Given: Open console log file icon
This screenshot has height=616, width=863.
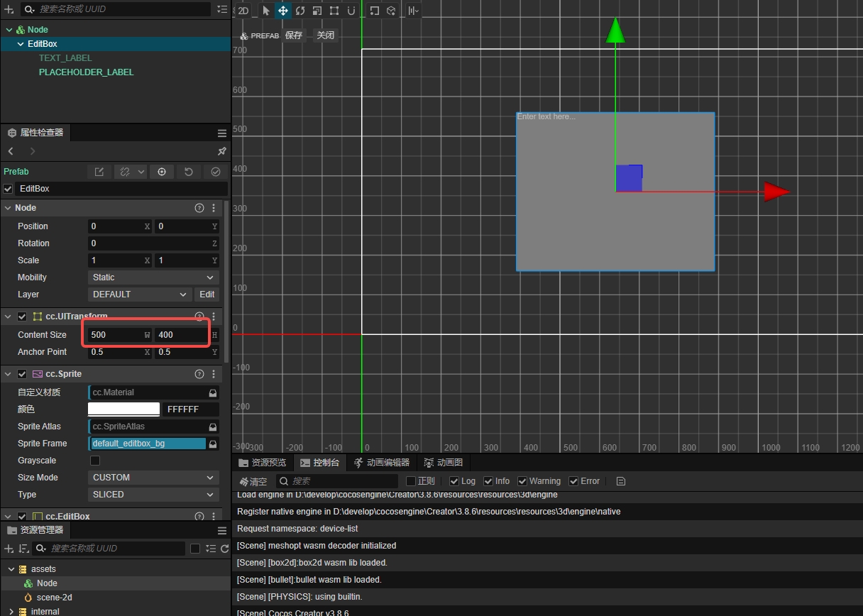Looking at the screenshot, I should (621, 481).
